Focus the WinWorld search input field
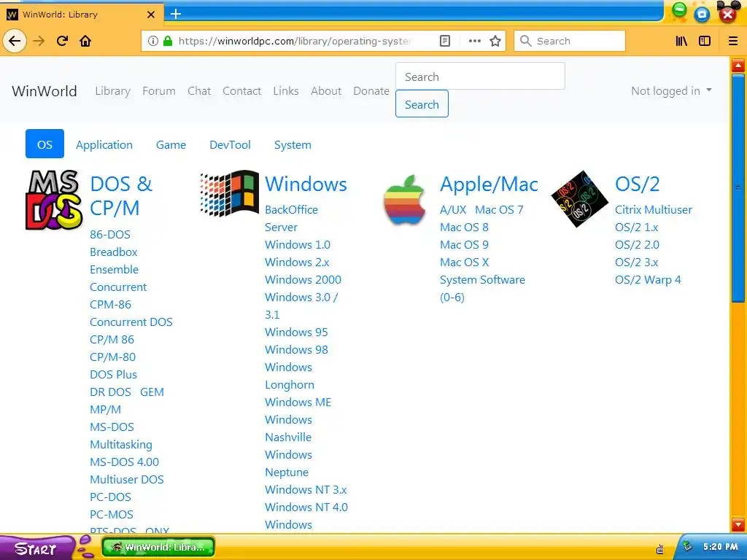The width and height of the screenshot is (747, 560). (x=480, y=76)
